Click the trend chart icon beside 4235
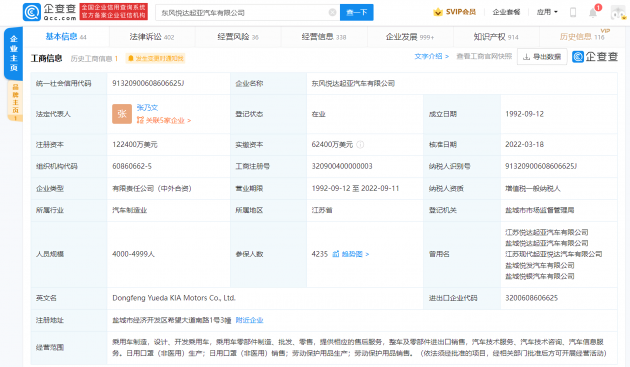The image size is (630, 367). pos(336,254)
